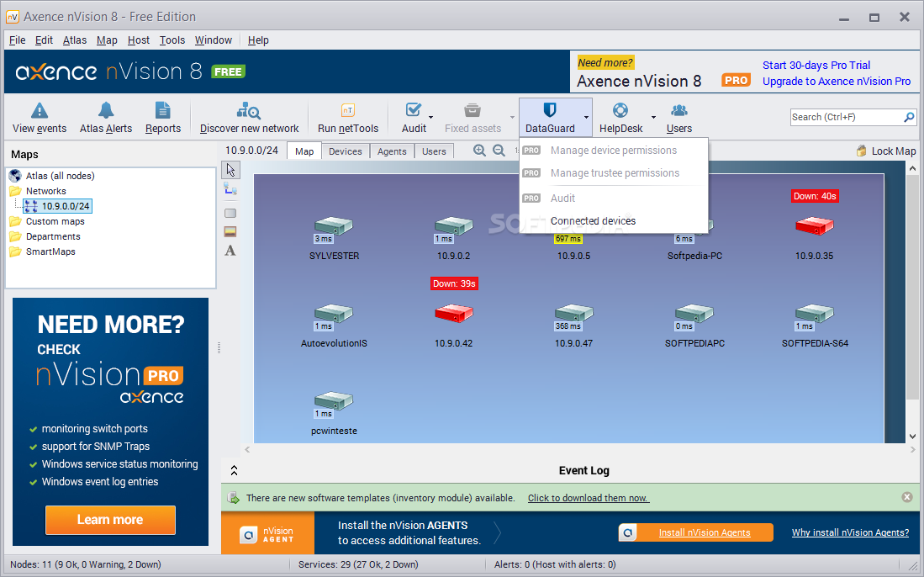Viewport: 924px width, 577px height.
Task: Start Discover new network
Action: (249, 117)
